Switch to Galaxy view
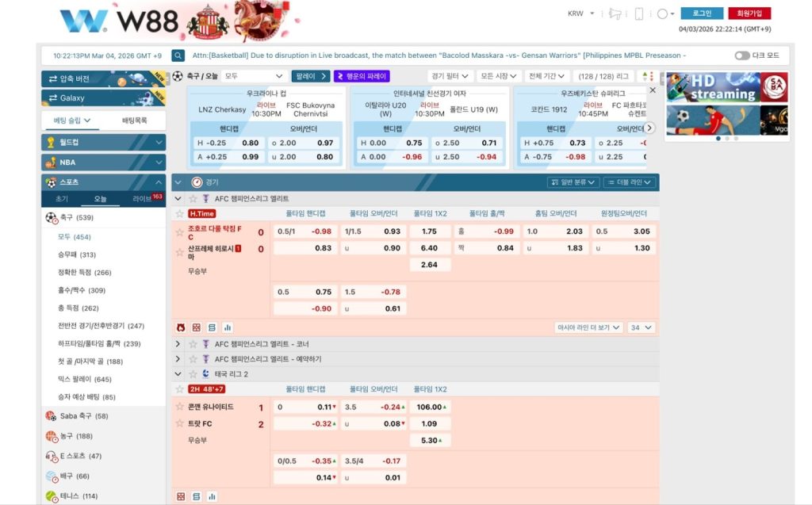 (x=104, y=98)
